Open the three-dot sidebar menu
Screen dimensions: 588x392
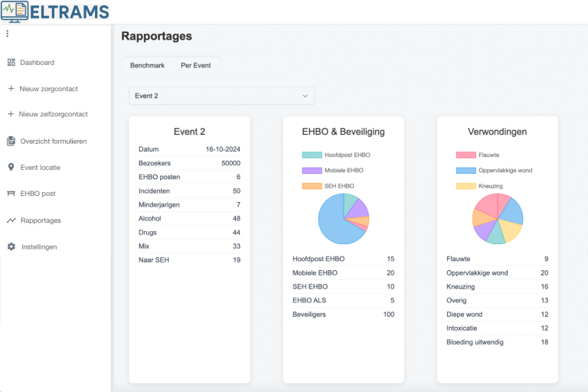(x=8, y=34)
